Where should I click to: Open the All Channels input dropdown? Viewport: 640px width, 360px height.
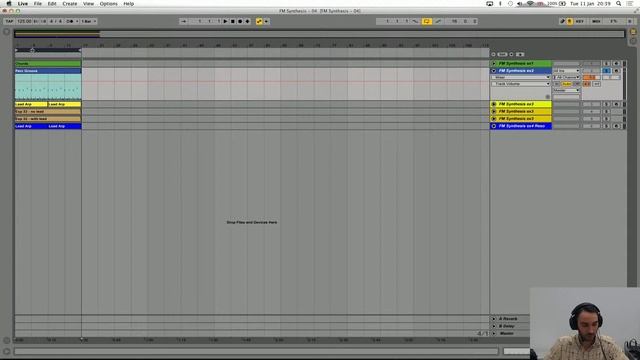tap(566, 77)
